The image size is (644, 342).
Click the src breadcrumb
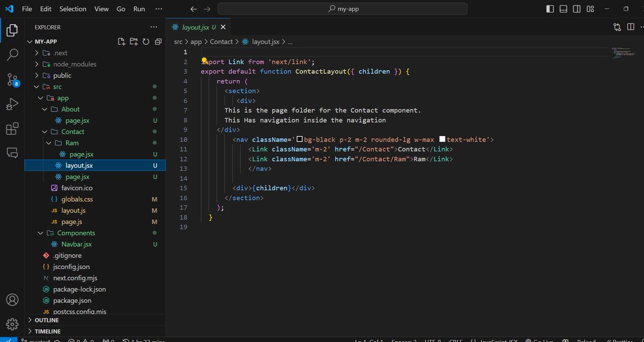point(179,42)
